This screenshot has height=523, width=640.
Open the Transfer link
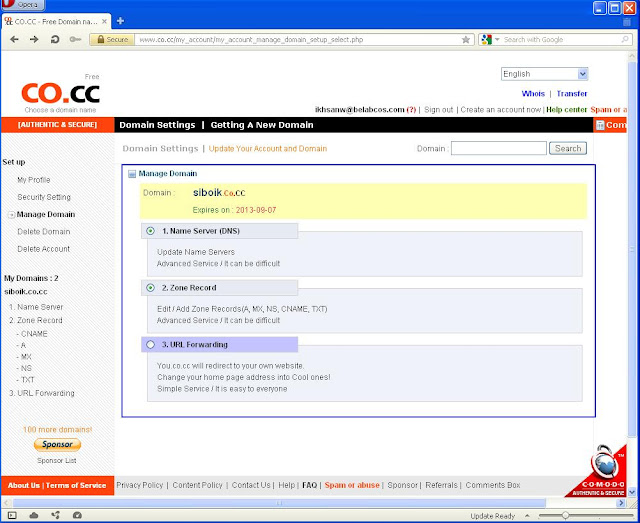pyautogui.click(x=572, y=93)
